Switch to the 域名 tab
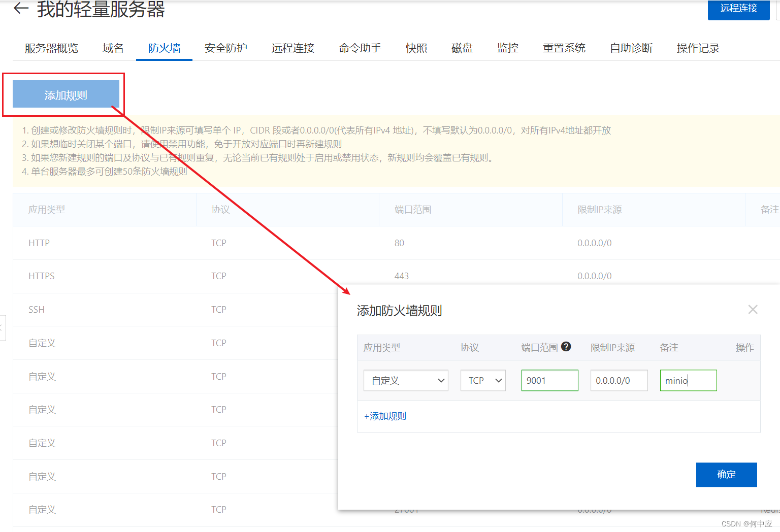This screenshot has height=532, width=780. (113, 48)
